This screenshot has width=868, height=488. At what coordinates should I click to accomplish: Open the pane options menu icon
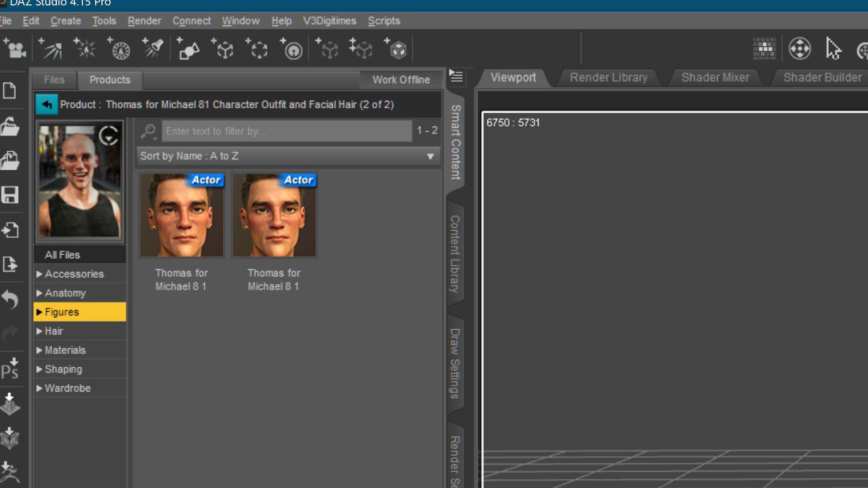456,77
